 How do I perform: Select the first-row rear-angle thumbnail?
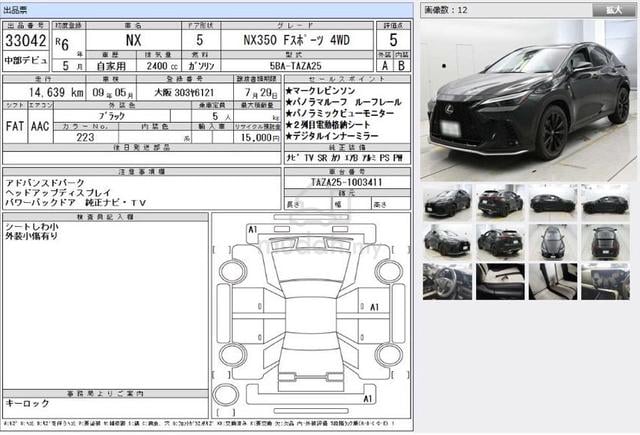coord(500,202)
